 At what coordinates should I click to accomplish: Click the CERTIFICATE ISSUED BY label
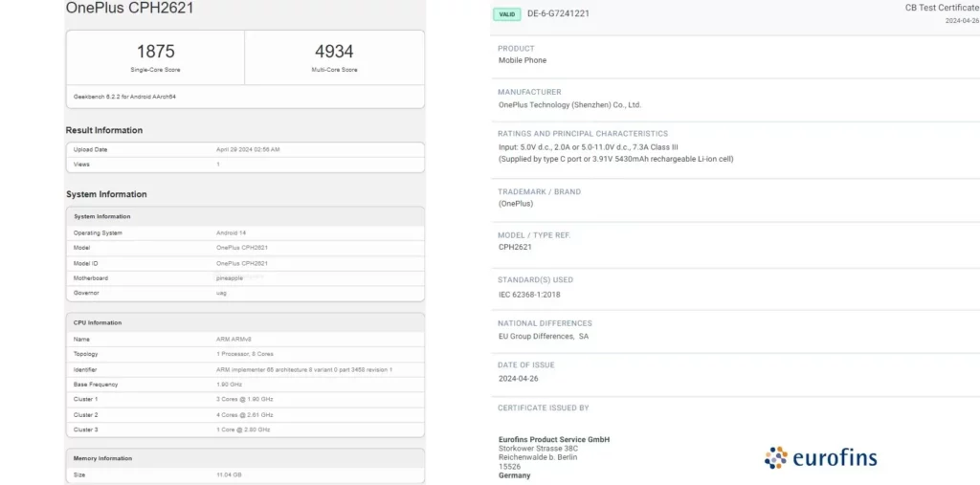click(x=544, y=408)
